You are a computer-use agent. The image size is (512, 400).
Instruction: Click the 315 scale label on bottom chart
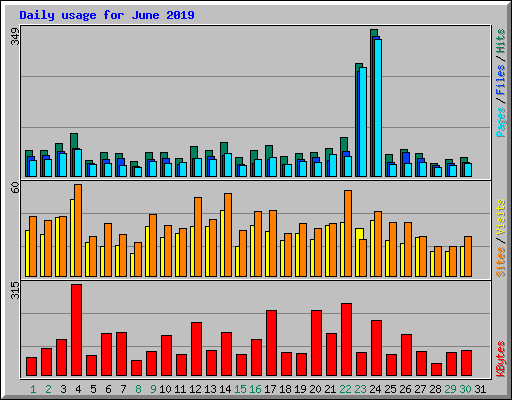[15, 290]
